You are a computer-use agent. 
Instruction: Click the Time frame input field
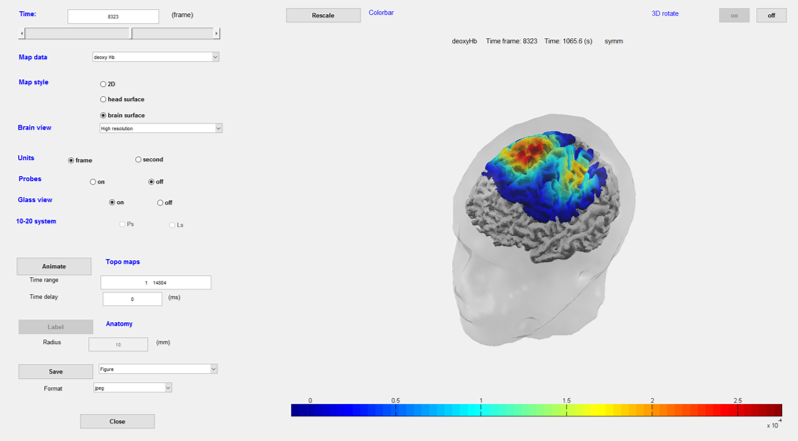click(113, 16)
